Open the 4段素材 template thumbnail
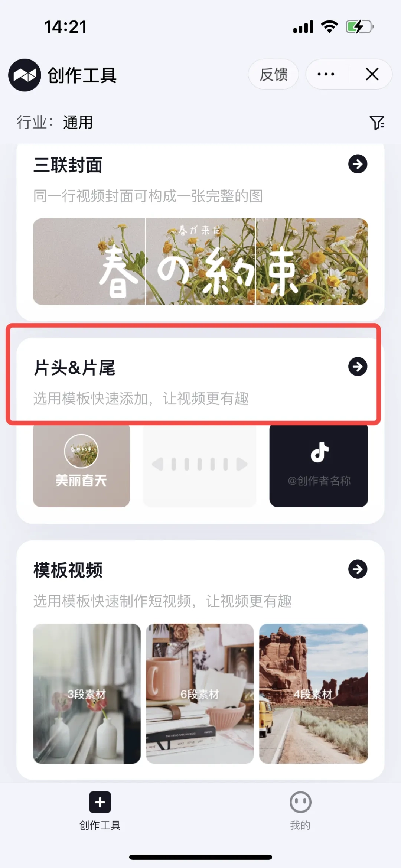Viewport: 401px width, 868px height. [313, 693]
